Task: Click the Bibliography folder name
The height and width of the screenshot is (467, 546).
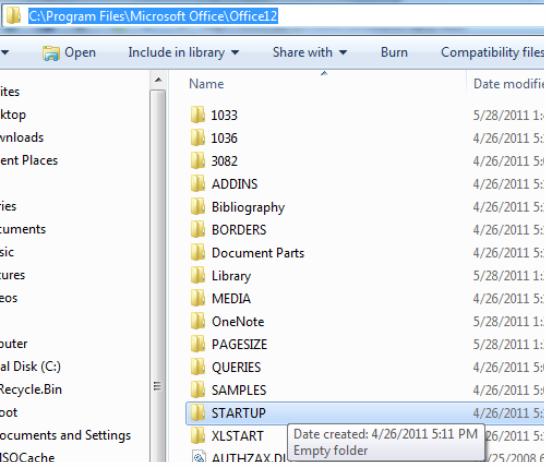Action: [x=248, y=208]
